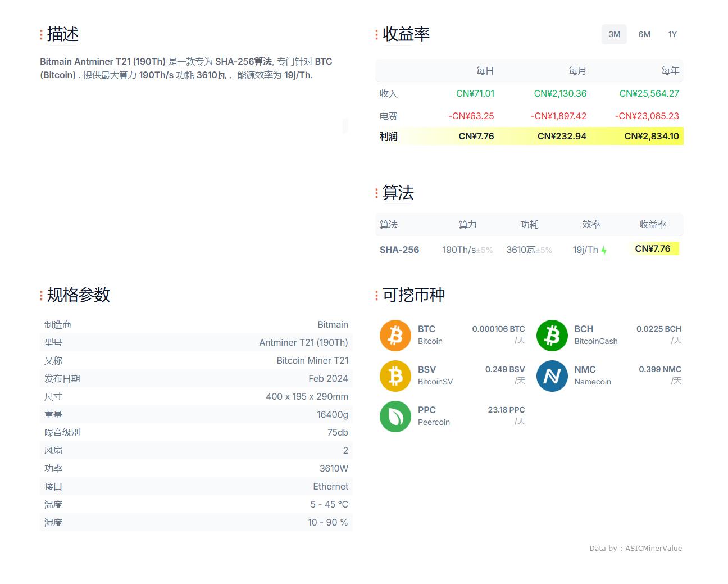Image resolution: width=728 pixels, height=584 pixels.
Task: Click the weight value 16400g
Action: (x=333, y=414)
